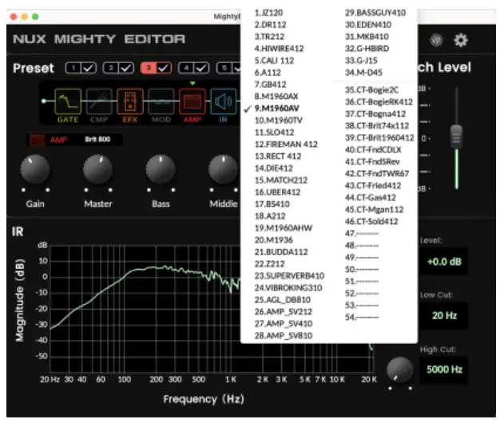Click the Master knob
The height and width of the screenshot is (427, 504).
tap(98, 169)
